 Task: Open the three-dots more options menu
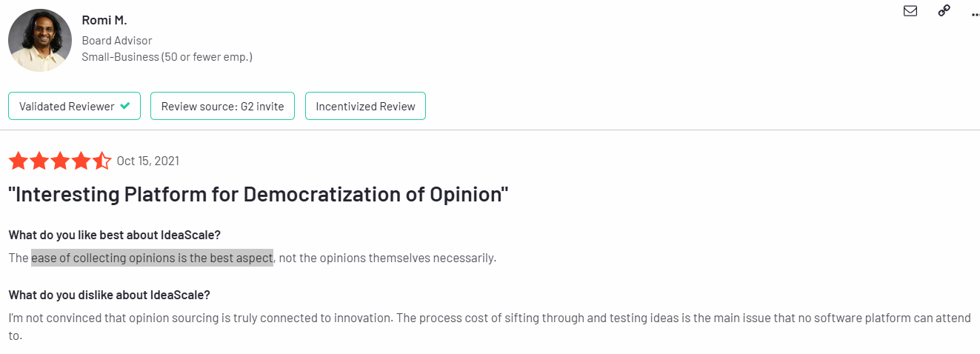975,13
